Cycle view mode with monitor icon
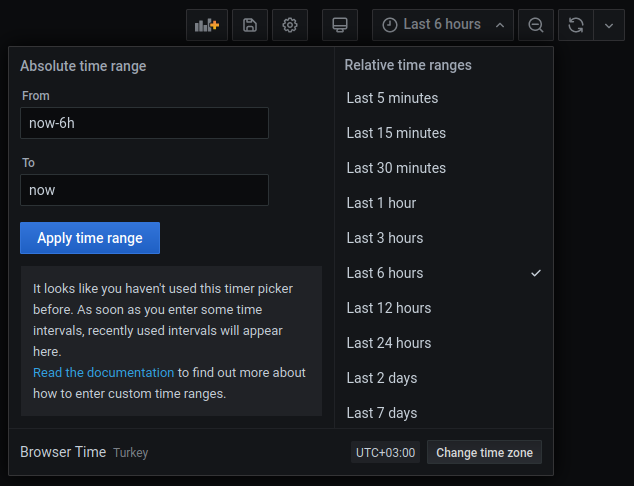634x486 pixels. [x=340, y=25]
